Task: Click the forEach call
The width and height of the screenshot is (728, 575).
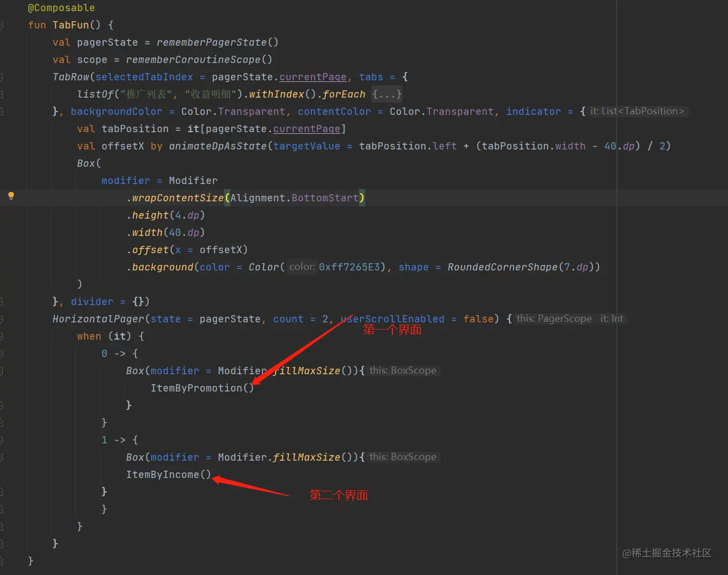Action: [x=344, y=94]
